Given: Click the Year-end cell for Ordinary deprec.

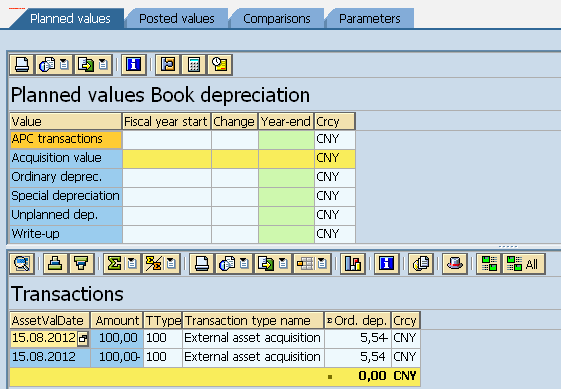Looking at the screenshot, I should (286, 177).
